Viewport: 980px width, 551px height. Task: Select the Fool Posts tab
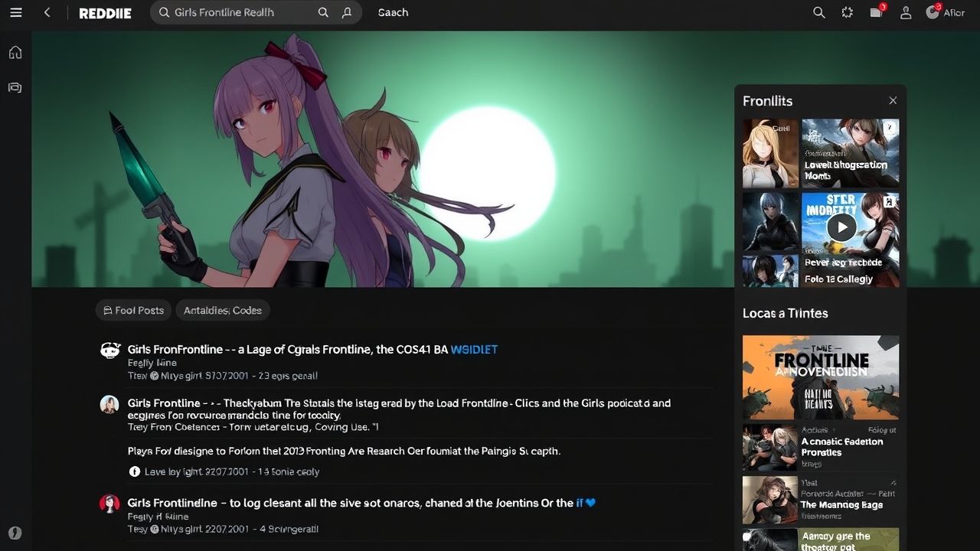tap(133, 310)
